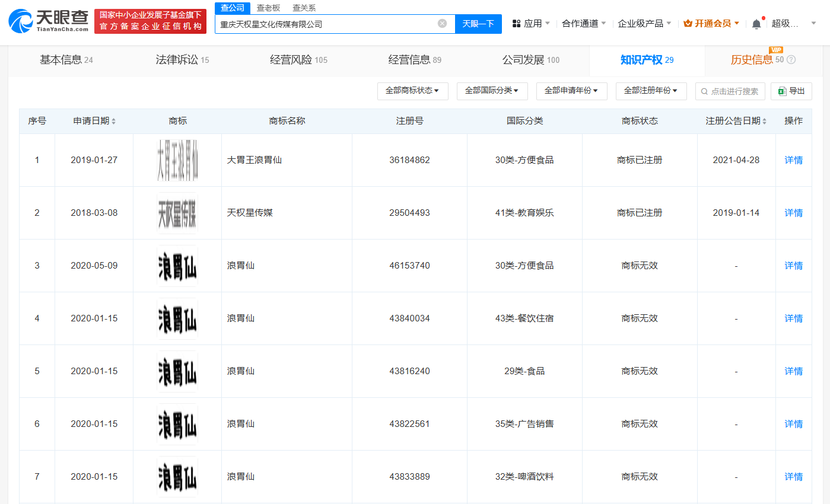Screen dimensions: 830x504
Task: Open the notification bell
Action: pyautogui.click(x=756, y=24)
